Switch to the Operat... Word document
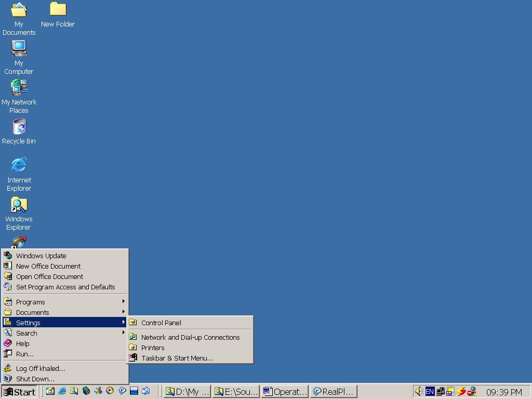The height and width of the screenshot is (399, 532). (x=285, y=392)
